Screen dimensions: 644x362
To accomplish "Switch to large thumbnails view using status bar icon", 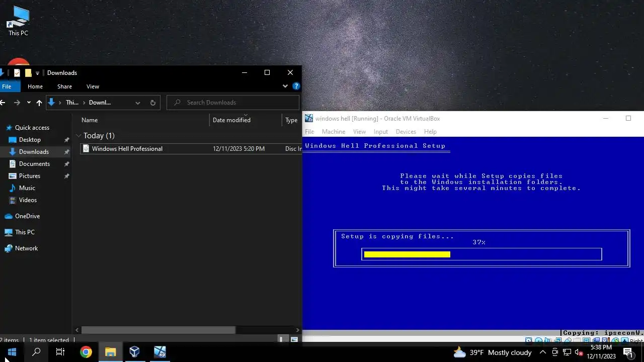I will tap(294, 340).
